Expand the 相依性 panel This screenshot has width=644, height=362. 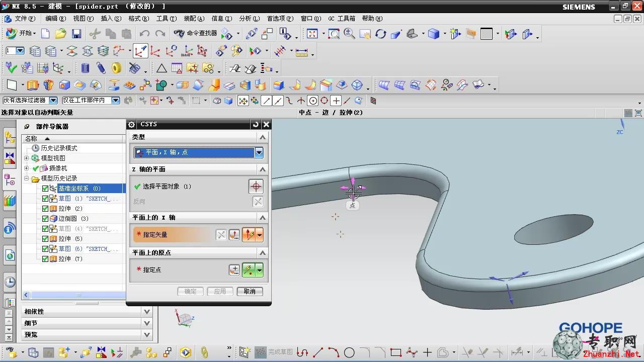(147, 312)
